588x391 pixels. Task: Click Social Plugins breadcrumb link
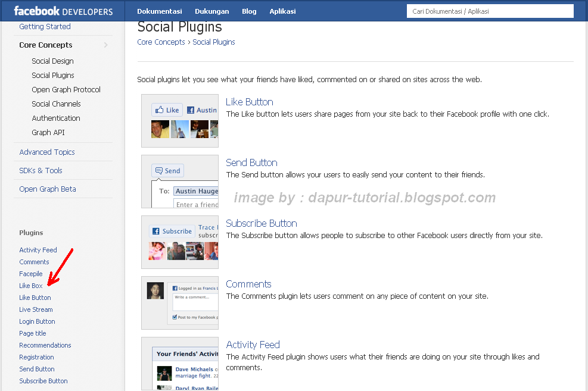(x=214, y=42)
